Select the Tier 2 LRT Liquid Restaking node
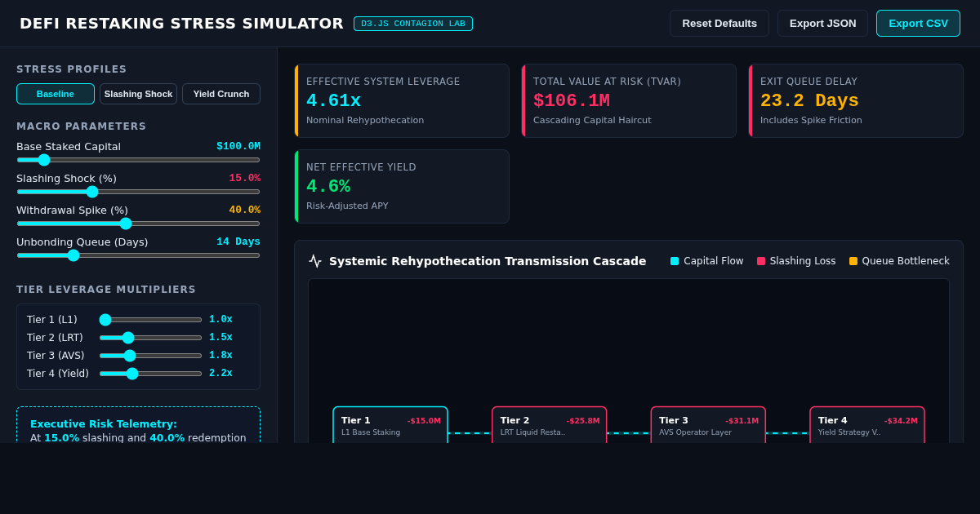Viewport: 980px width, 514px height. [549, 425]
